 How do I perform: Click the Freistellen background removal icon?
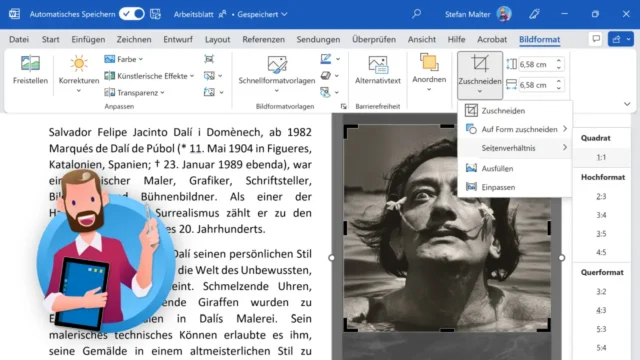click(x=30, y=64)
